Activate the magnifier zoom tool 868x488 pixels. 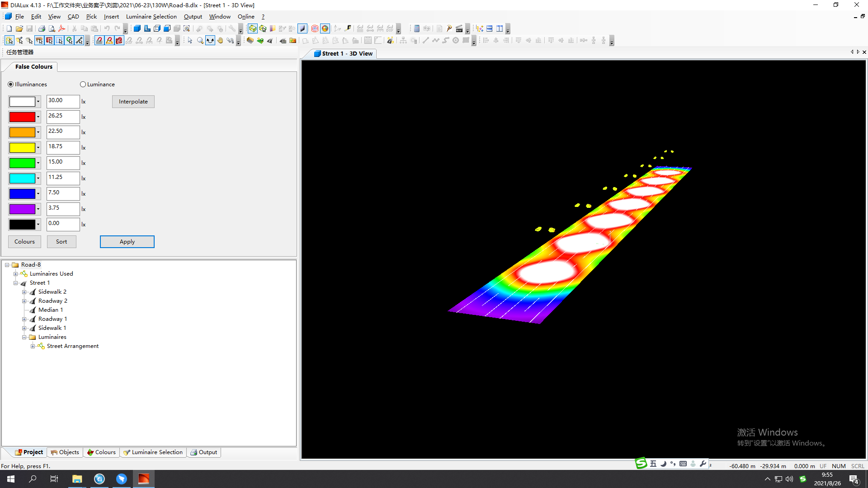(200, 40)
